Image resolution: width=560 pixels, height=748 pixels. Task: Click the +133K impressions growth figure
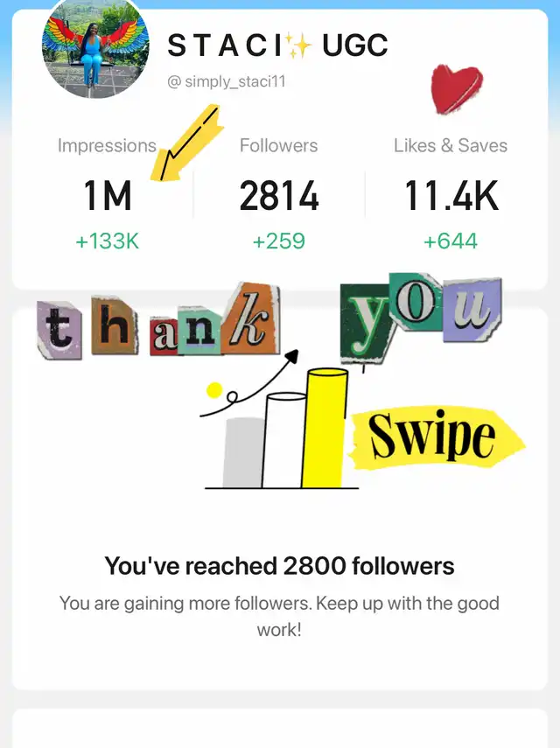(x=107, y=241)
